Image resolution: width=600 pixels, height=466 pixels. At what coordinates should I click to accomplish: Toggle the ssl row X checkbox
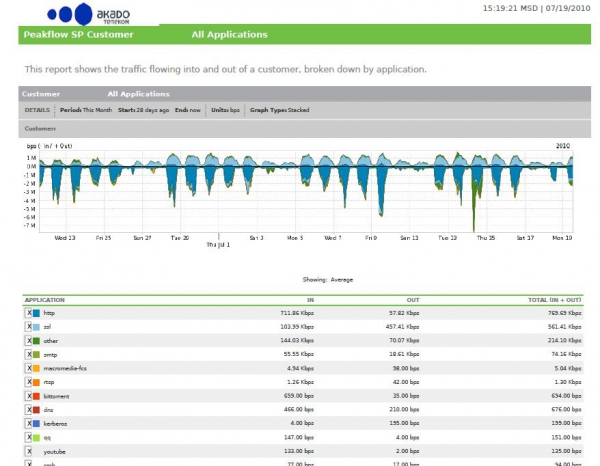[29, 327]
